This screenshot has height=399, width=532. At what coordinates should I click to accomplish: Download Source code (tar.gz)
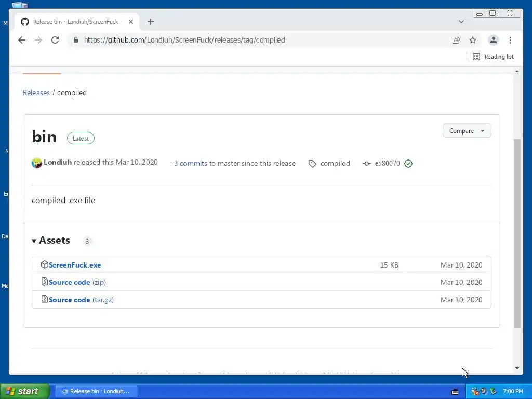[x=81, y=300]
